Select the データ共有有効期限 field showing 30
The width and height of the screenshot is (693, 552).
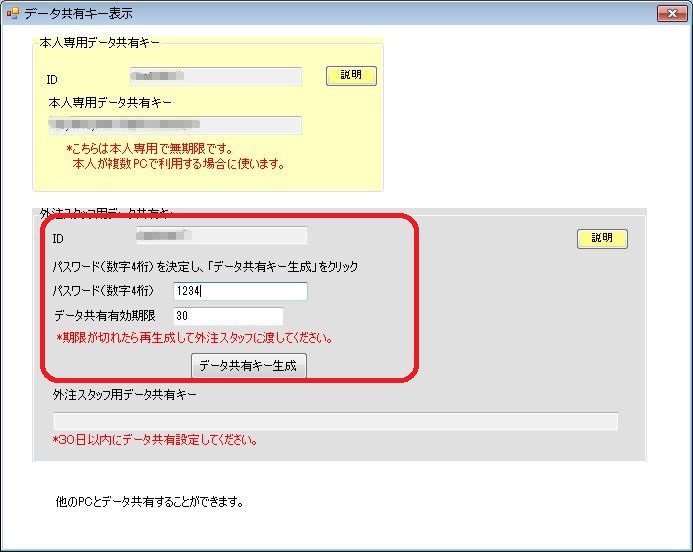pyautogui.click(x=228, y=316)
